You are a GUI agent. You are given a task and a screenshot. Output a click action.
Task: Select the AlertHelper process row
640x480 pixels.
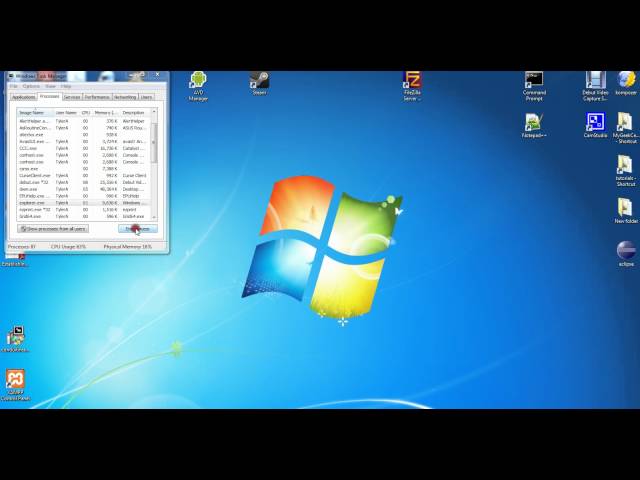pos(84,121)
